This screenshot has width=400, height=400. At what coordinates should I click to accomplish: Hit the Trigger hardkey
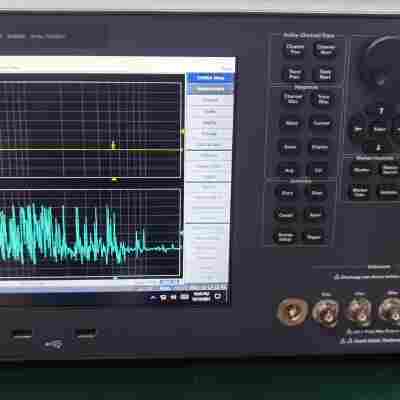point(314,237)
